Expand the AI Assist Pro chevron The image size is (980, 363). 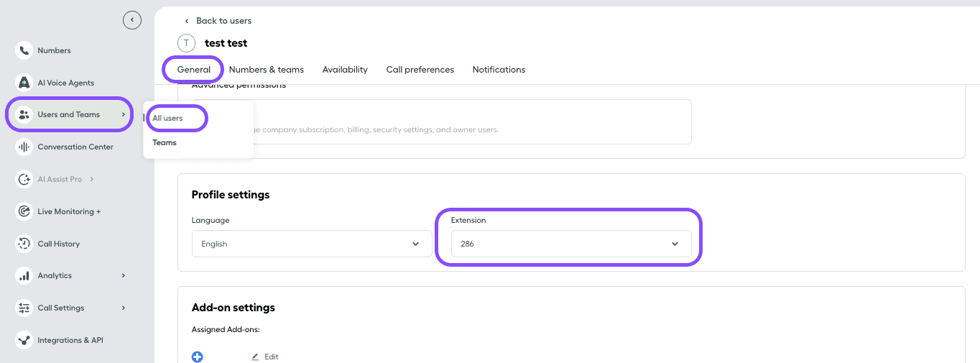click(92, 179)
